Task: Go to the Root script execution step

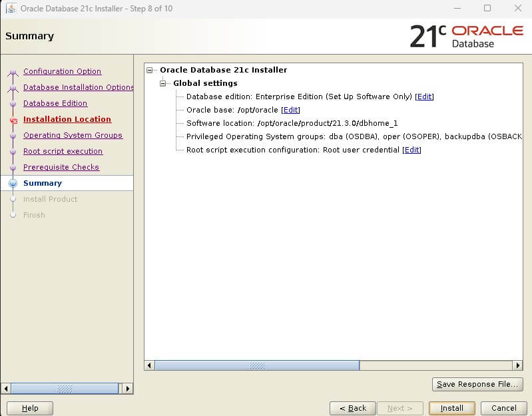Action: pyautogui.click(x=63, y=151)
